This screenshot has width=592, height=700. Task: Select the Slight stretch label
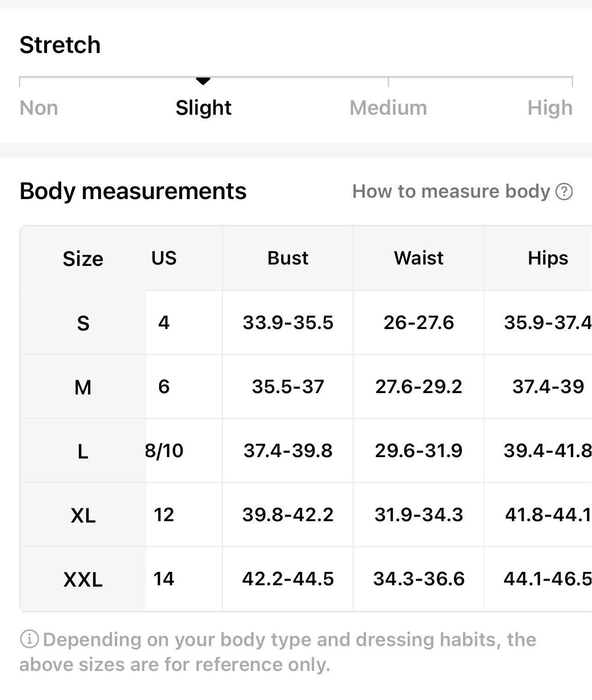click(x=203, y=108)
